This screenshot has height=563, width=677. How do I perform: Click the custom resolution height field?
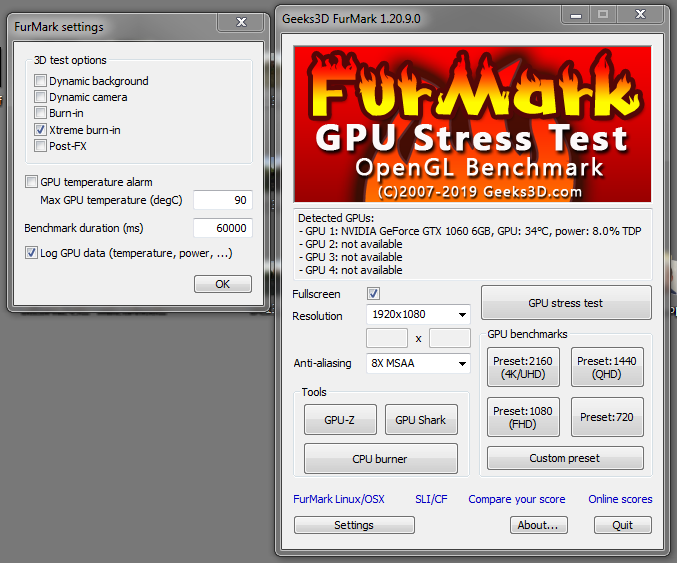click(x=449, y=338)
